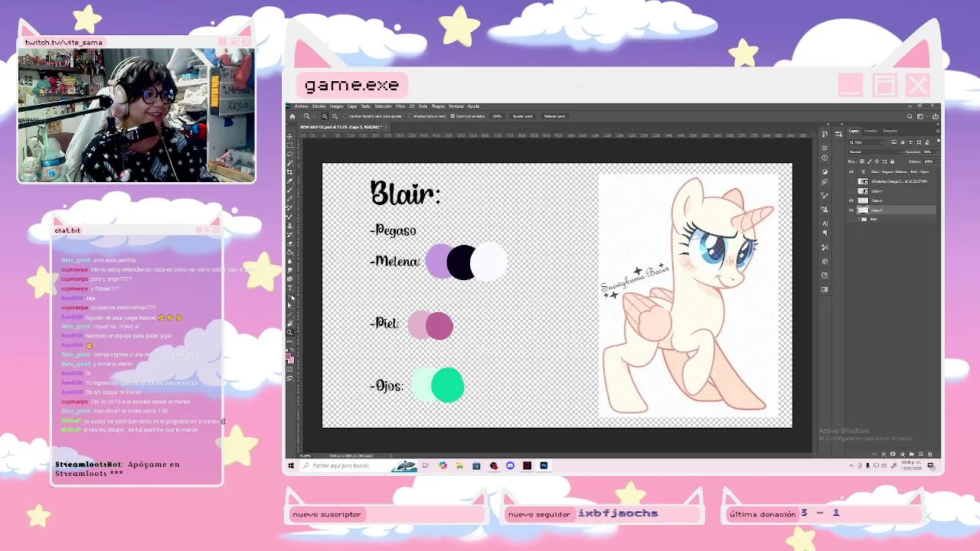This screenshot has width=980, height=551.
Task: Open Photoshop icon in the Windows taskbar
Action: point(544,465)
